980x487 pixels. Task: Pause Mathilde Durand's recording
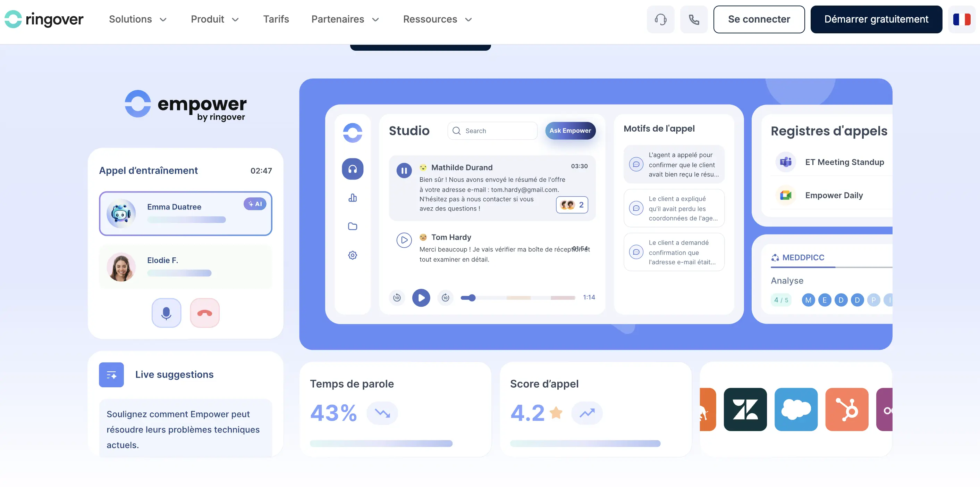pyautogui.click(x=404, y=171)
